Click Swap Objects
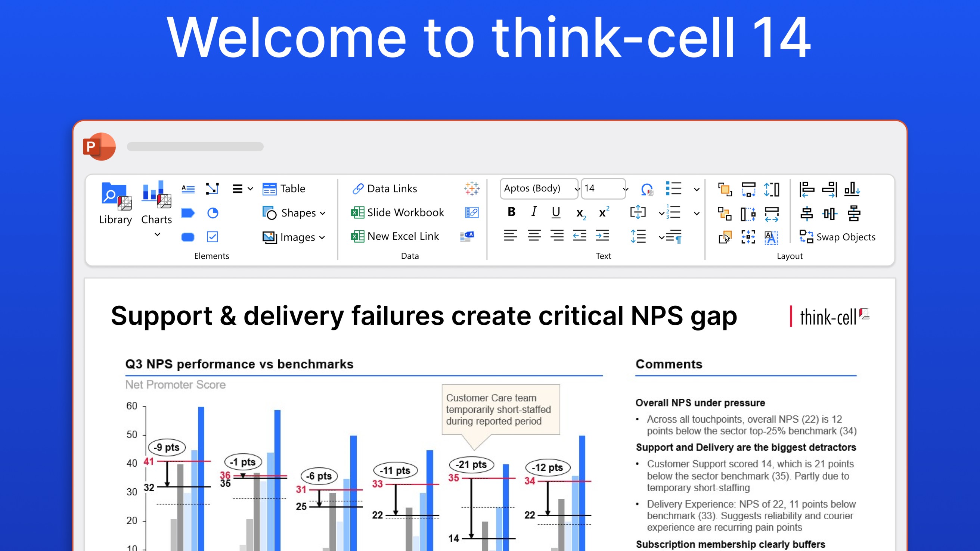 837,237
